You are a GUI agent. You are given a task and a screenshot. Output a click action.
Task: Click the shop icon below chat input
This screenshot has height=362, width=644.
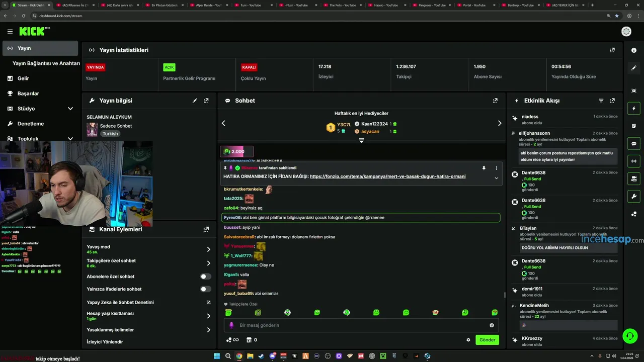click(x=249, y=340)
